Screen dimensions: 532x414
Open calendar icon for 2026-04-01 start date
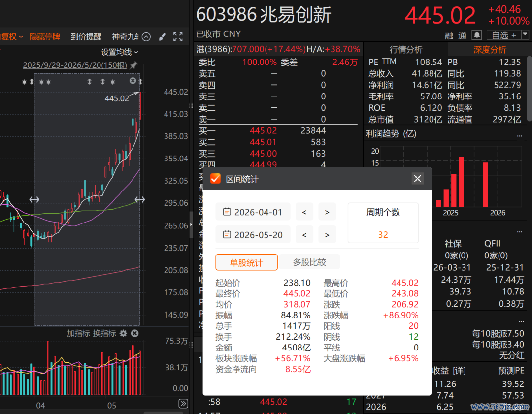[227, 212]
